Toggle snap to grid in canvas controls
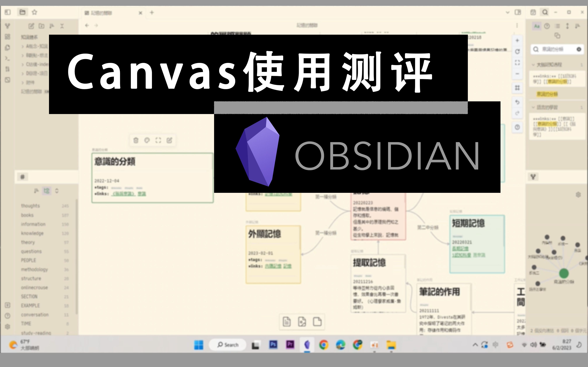Screen dimensions: 588x367 [517, 88]
